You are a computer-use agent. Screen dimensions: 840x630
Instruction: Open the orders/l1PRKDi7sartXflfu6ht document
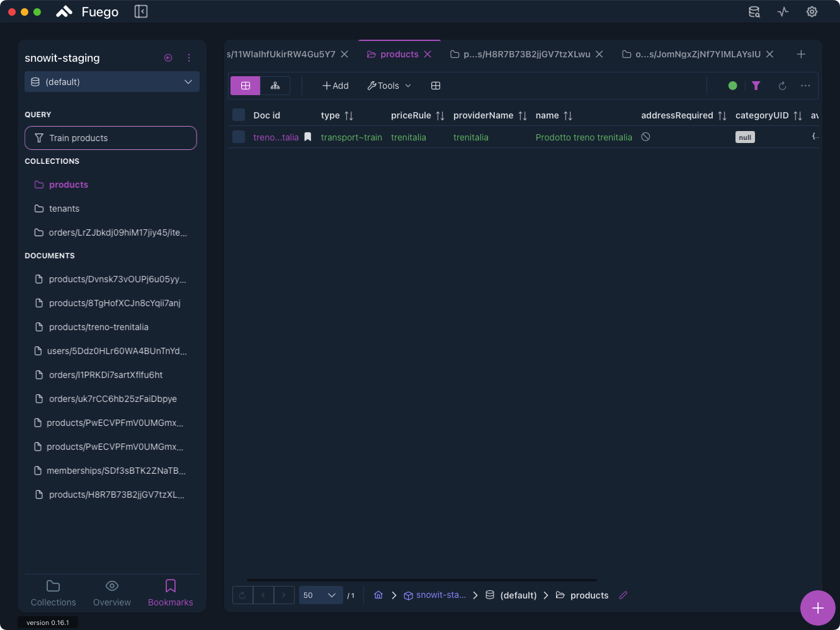[x=111, y=375]
